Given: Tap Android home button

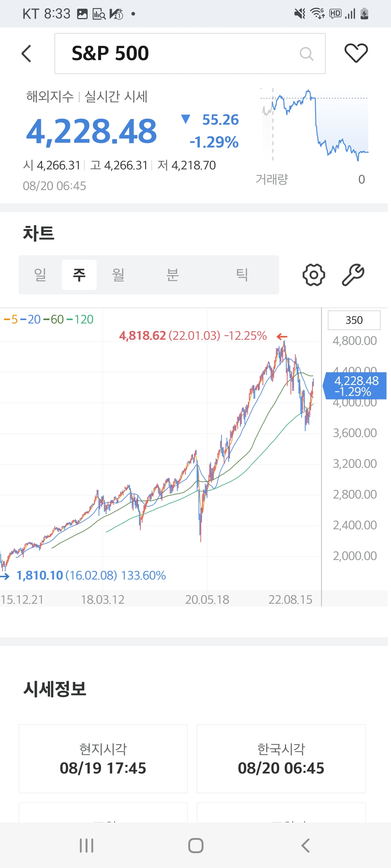Looking at the screenshot, I should point(195,846).
